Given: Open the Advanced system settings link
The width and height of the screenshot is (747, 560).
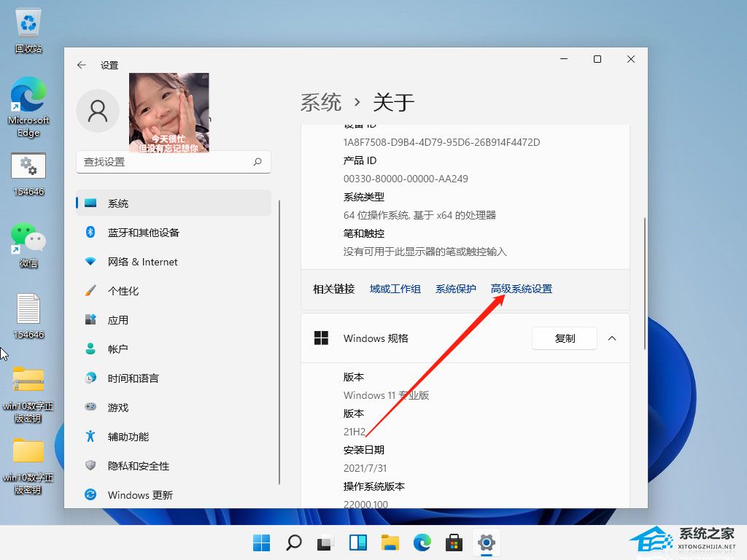Looking at the screenshot, I should point(521,289).
